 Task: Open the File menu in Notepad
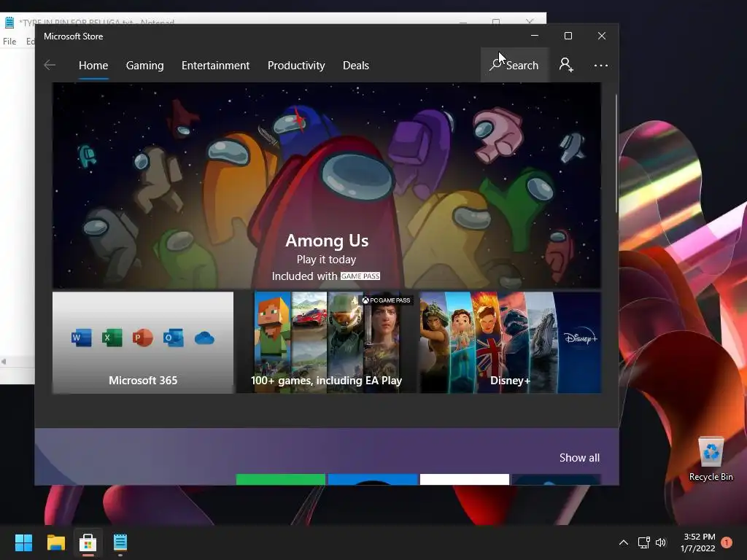[x=9, y=42]
